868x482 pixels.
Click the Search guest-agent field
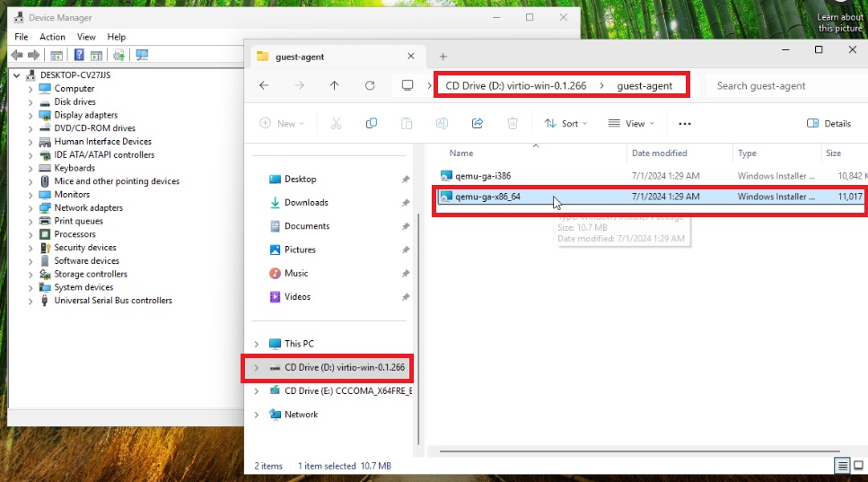(x=781, y=86)
